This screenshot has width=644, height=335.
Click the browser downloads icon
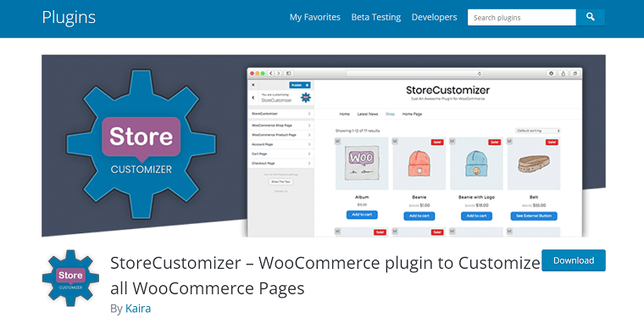tap(551, 73)
